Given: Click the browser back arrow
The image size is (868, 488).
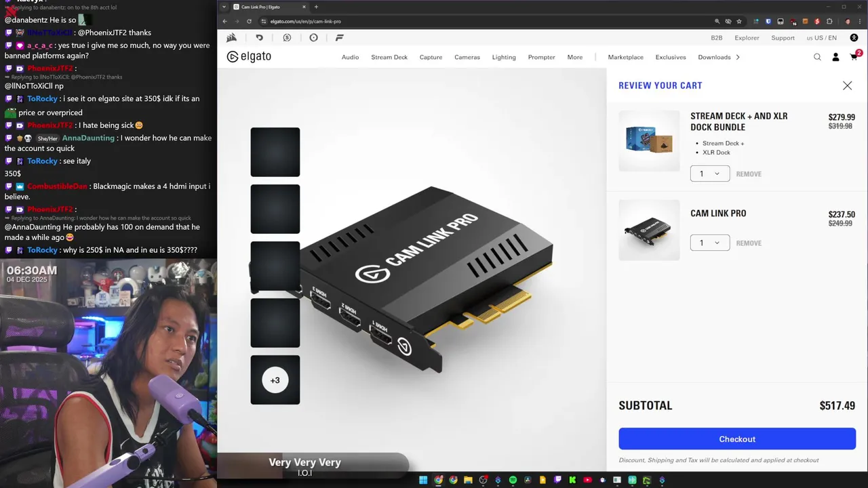Looking at the screenshot, I should pos(224,21).
